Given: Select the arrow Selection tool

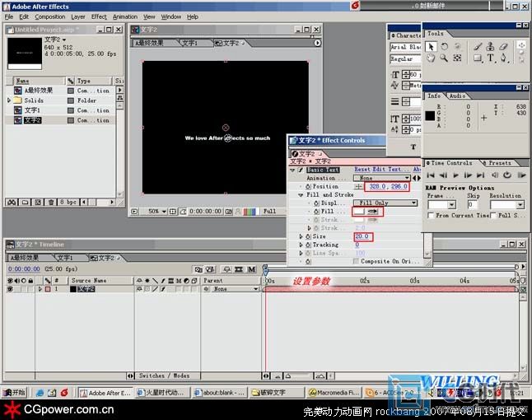Looking at the screenshot, I should click(x=431, y=46).
